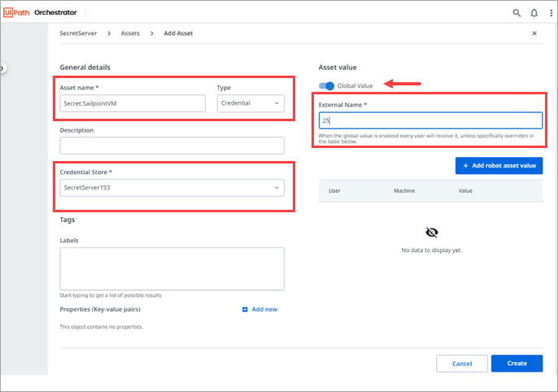Click the Labels text box
This screenshot has width=558, height=392.
tap(172, 269)
